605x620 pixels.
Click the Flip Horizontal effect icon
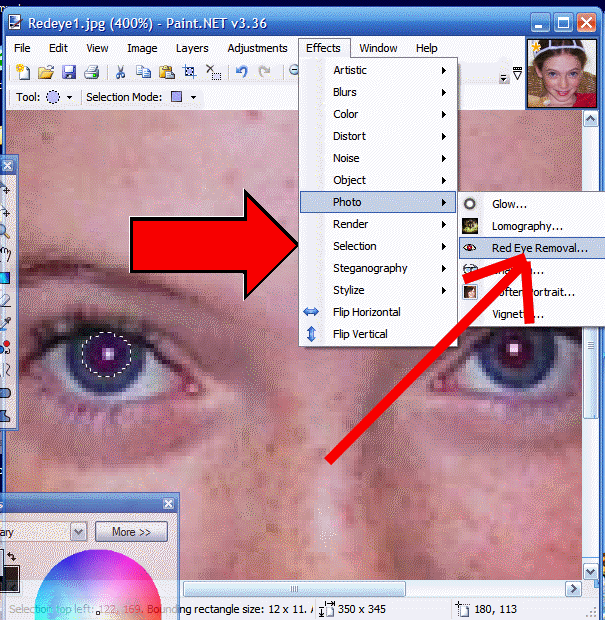tap(311, 312)
